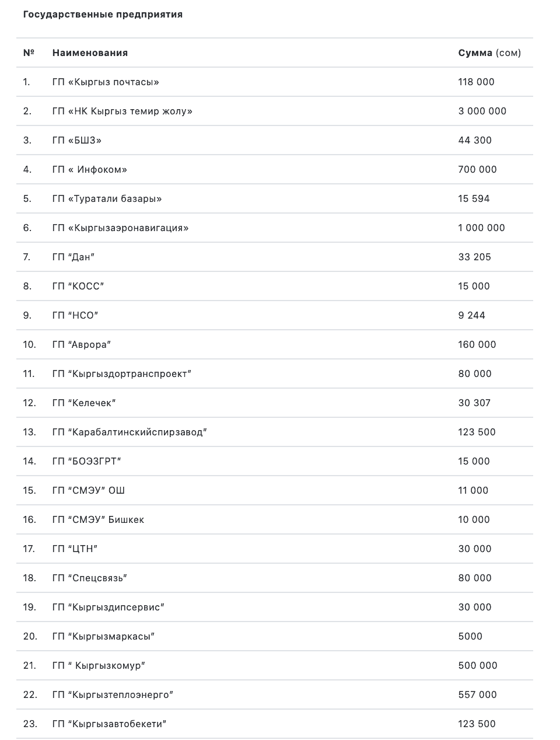Select ГП "Спецсвязь" in the list
560x740 pixels.
(x=89, y=578)
